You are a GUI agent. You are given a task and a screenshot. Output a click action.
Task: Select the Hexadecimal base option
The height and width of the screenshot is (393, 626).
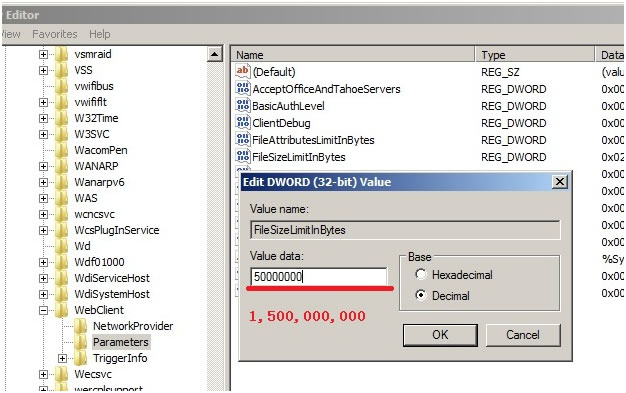coord(420,274)
